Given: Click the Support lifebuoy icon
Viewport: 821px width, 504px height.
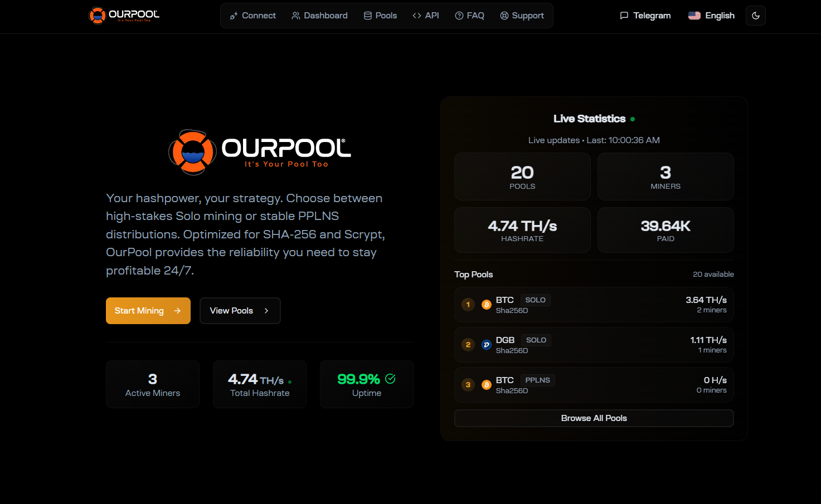Looking at the screenshot, I should point(504,16).
